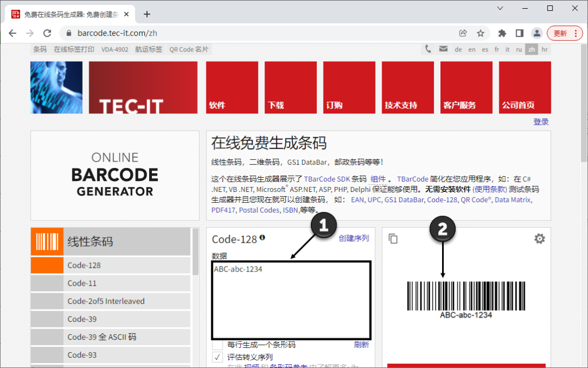
Task: Open the browser extensions puzzle icon
Action: [x=502, y=33]
